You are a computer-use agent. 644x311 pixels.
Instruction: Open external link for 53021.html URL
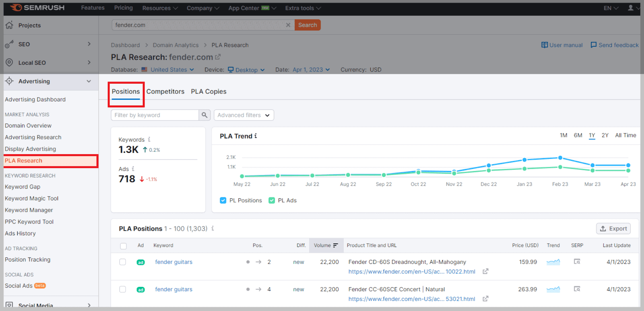485,299
